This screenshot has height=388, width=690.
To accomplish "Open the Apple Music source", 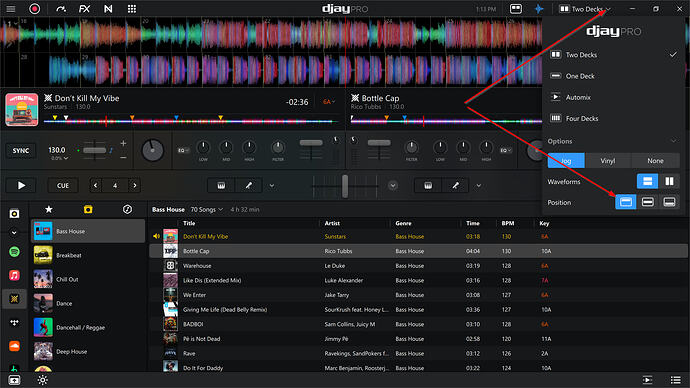I will [14, 275].
